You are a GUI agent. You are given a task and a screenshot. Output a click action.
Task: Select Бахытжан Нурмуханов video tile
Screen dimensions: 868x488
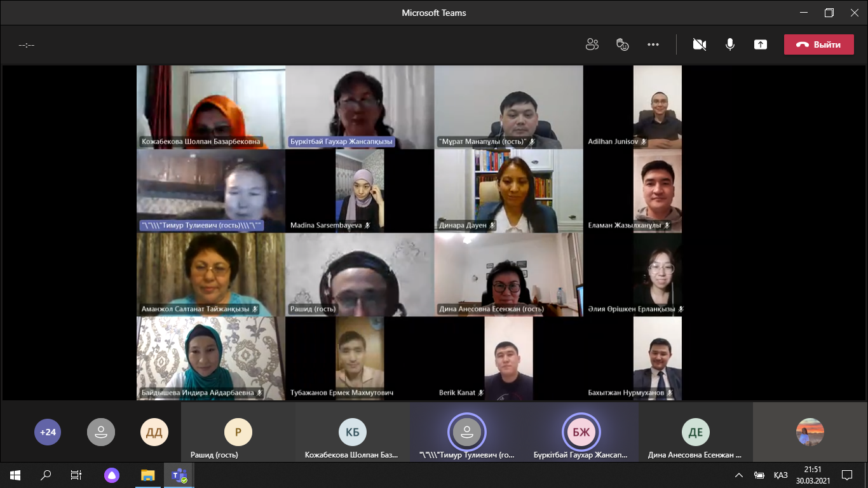tap(658, 358)
